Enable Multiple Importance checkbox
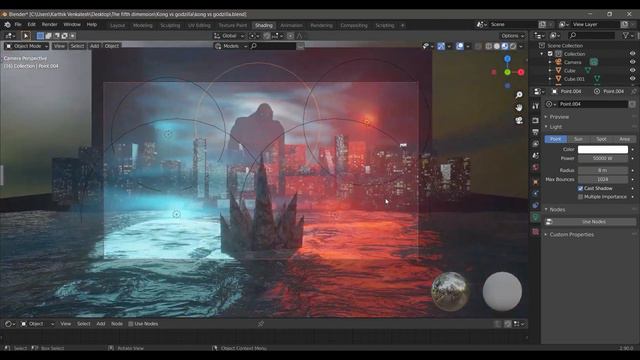Screen dimensions: 640x360 click(580, 197)
